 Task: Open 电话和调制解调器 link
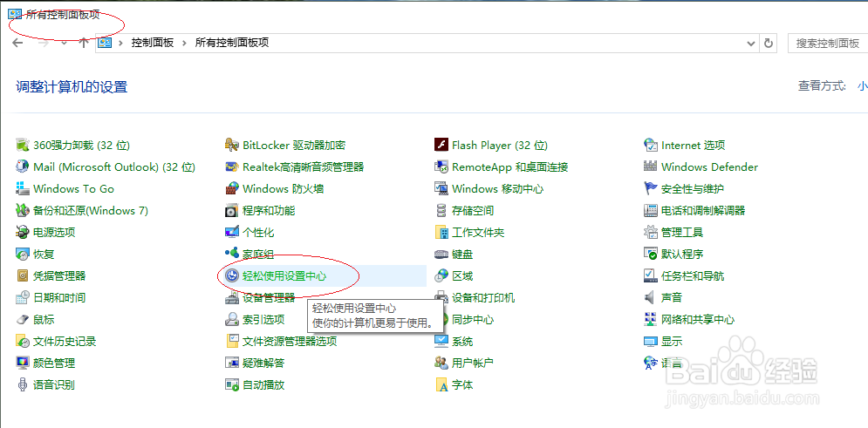tap(703, 211)
